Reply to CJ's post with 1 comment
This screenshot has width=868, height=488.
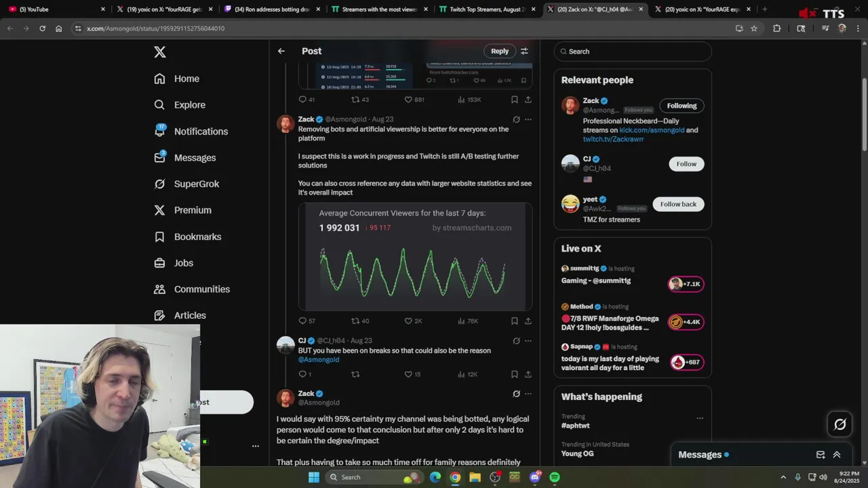[x=305, y=374]
